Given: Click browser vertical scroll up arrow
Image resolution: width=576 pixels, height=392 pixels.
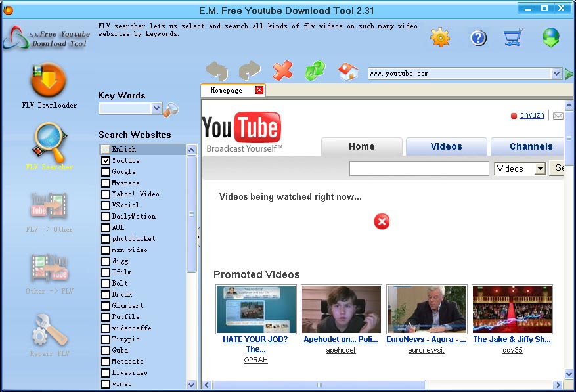Looking at the screenshot, I should point(569,106).
